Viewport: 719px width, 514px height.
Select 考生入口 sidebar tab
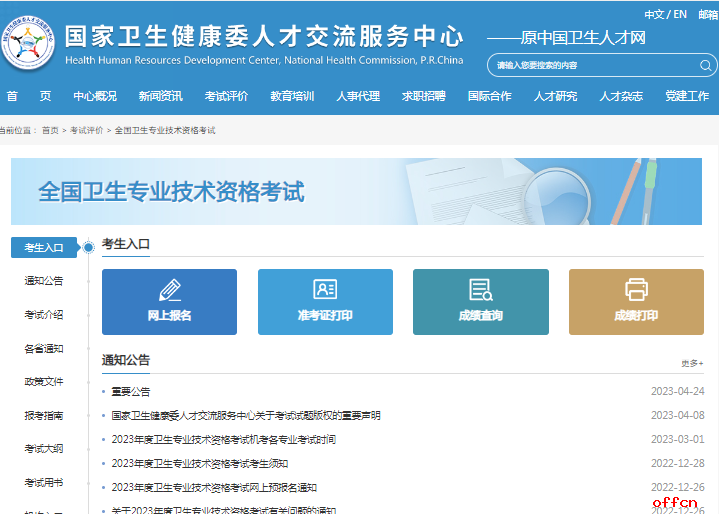(x=44, y=248)
